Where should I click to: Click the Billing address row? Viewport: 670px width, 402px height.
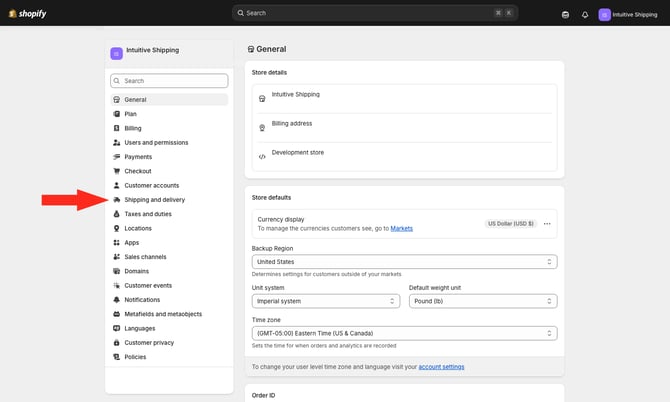click(x=404, y=128)
